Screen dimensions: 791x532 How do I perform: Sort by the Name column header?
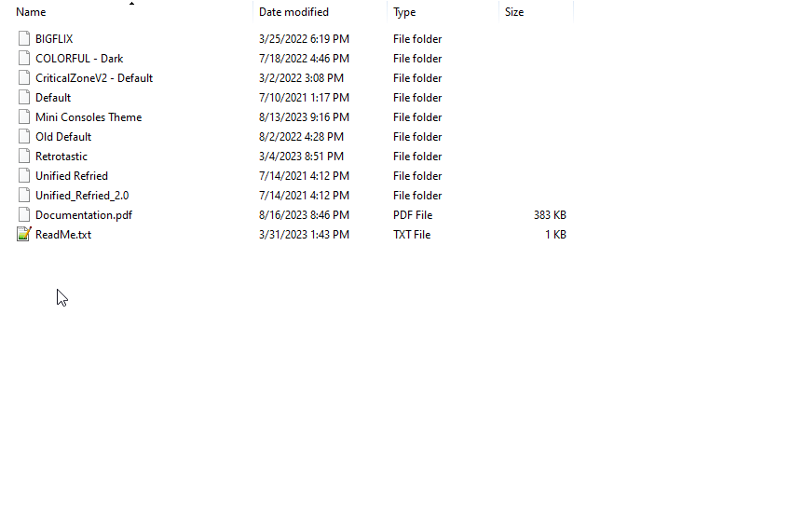tap(31, 12)
